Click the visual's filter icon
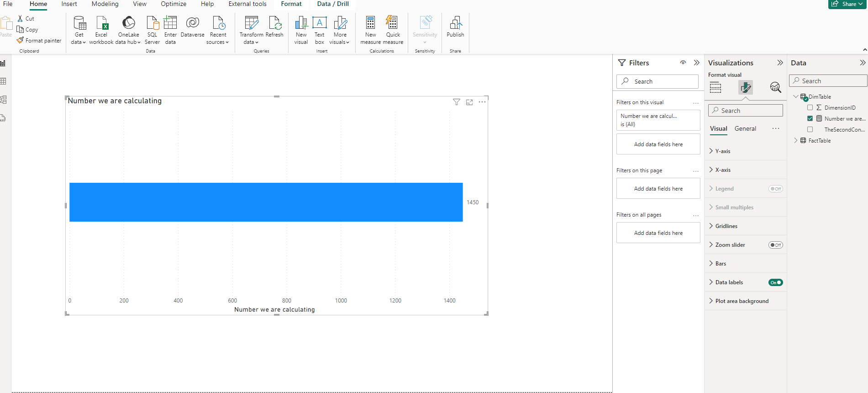 click(x=456, y=102)
